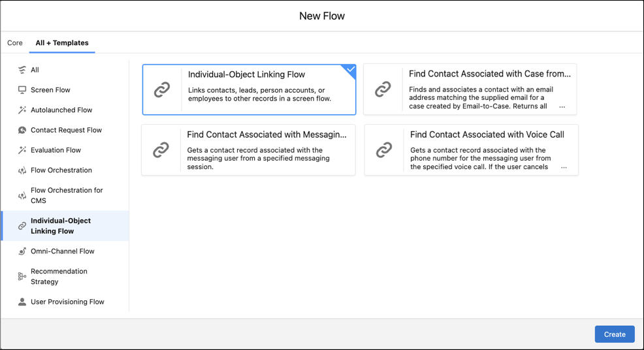Screen dimensions: 644x350
Task: Switch to the Core tab
Action: (x=15, y=43)
